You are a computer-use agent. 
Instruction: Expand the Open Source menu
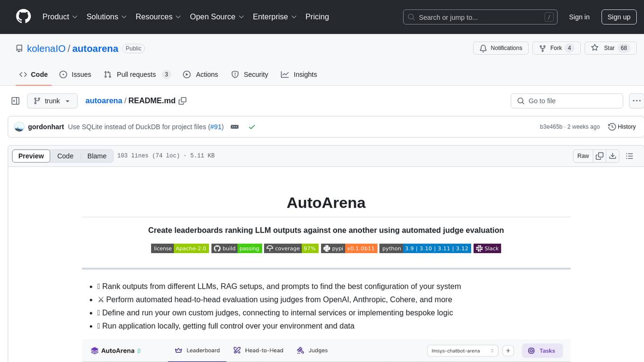[217, 17]
